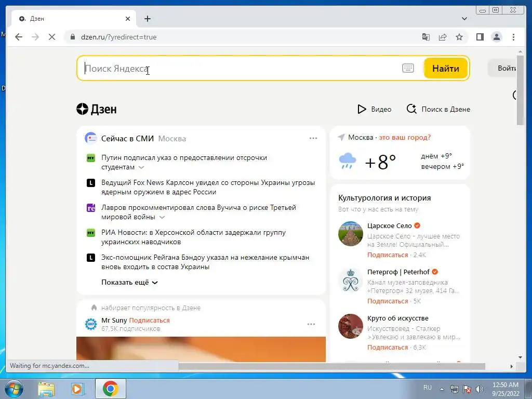Image resolution: width=532 pixels, height=399 pixels.
Task: Click the browser forward arrow
Action: point(35,37)
